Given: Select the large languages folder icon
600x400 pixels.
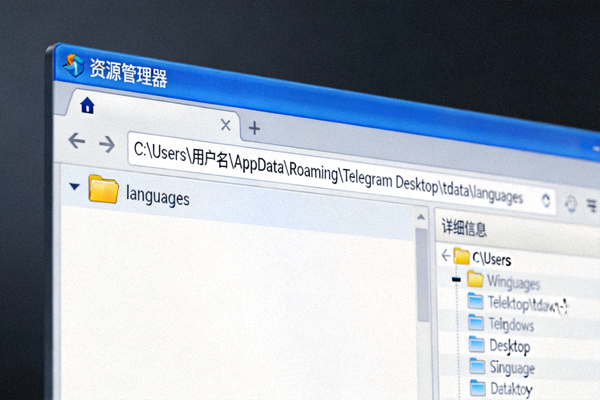Looking at the screenshot, I should [103, 189].
